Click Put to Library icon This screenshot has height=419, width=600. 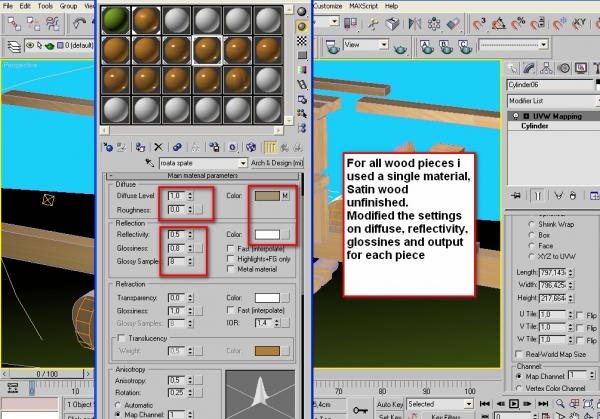[x=214, y=147]
